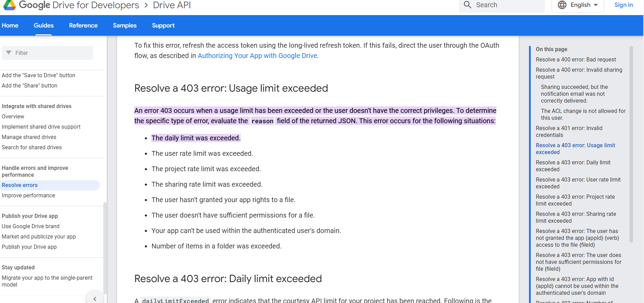Click the left sidebar scrollbar

pos(105,248)
